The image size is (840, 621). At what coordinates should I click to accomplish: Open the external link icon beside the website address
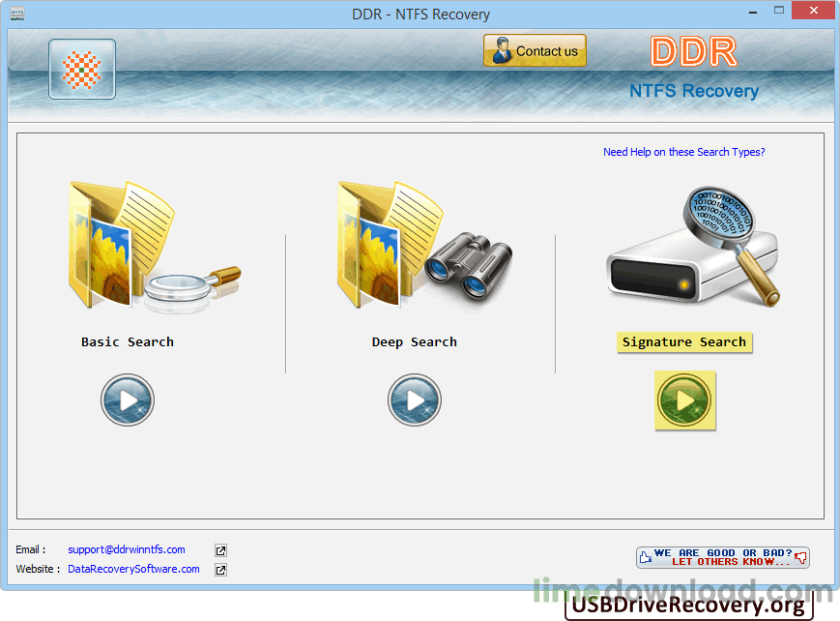point(220,570)
